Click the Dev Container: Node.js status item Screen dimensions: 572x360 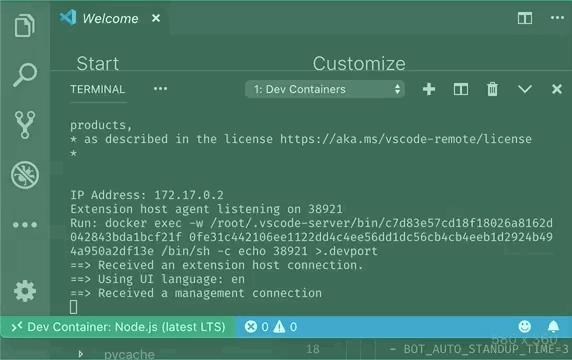tap(119, 327)
